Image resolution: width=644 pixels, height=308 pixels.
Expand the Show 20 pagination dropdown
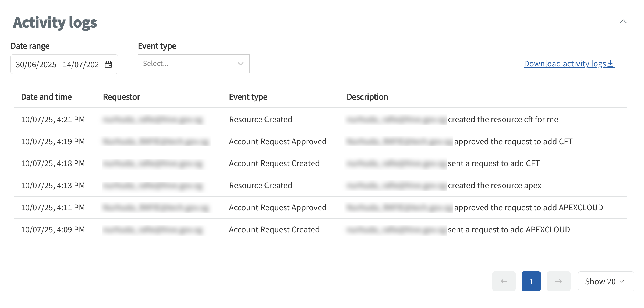(606, 281)
